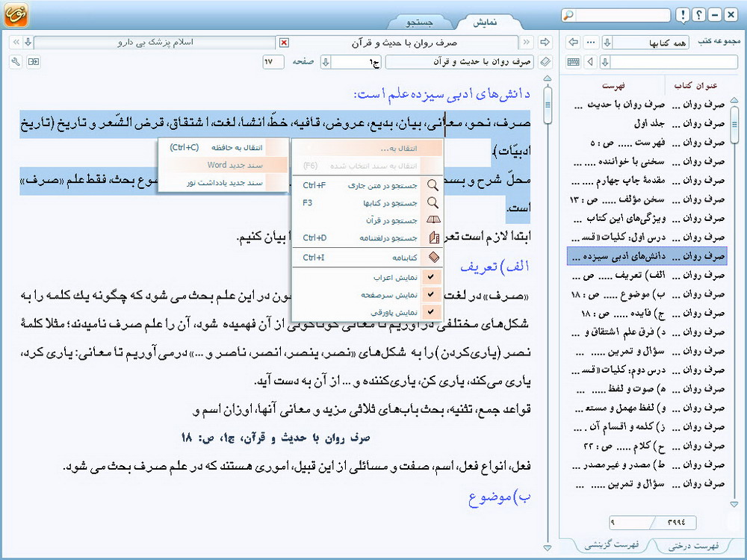Image resolution: width=747 pixels, height=560 pixels.
Task: Toggle the نمایش اعراب checkmark
Action: click(x=431, y=277)
